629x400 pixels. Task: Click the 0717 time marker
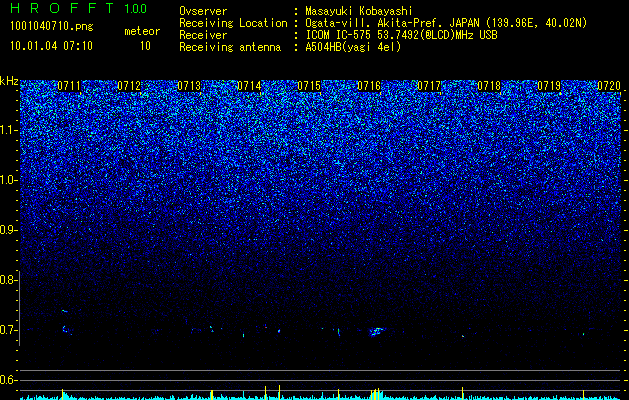pyautogui.click(x=429, y=86)
